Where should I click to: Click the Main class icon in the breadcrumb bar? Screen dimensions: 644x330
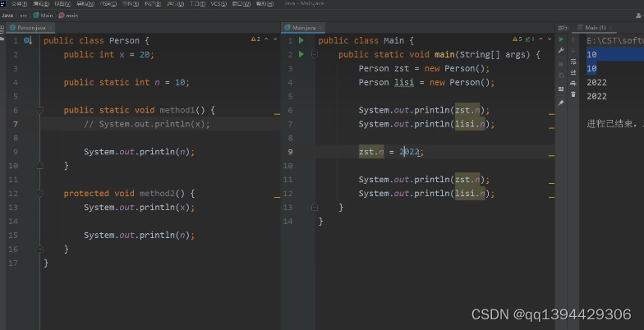[x=36, y=15]
